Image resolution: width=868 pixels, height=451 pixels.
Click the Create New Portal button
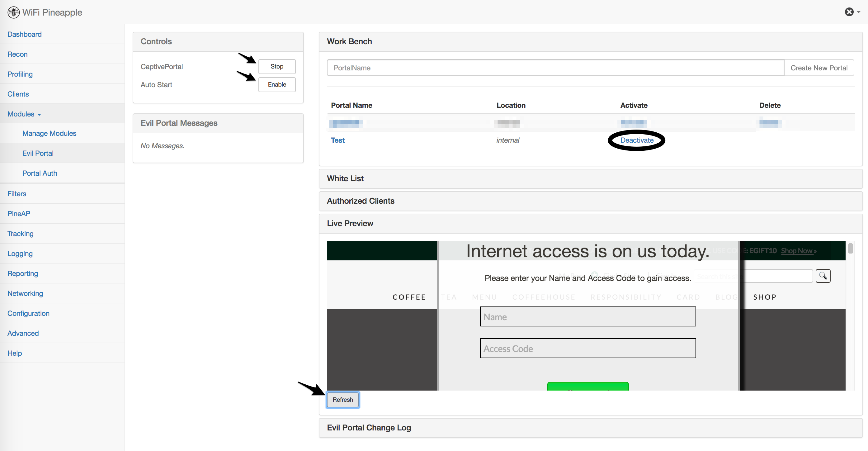(819, 68)
